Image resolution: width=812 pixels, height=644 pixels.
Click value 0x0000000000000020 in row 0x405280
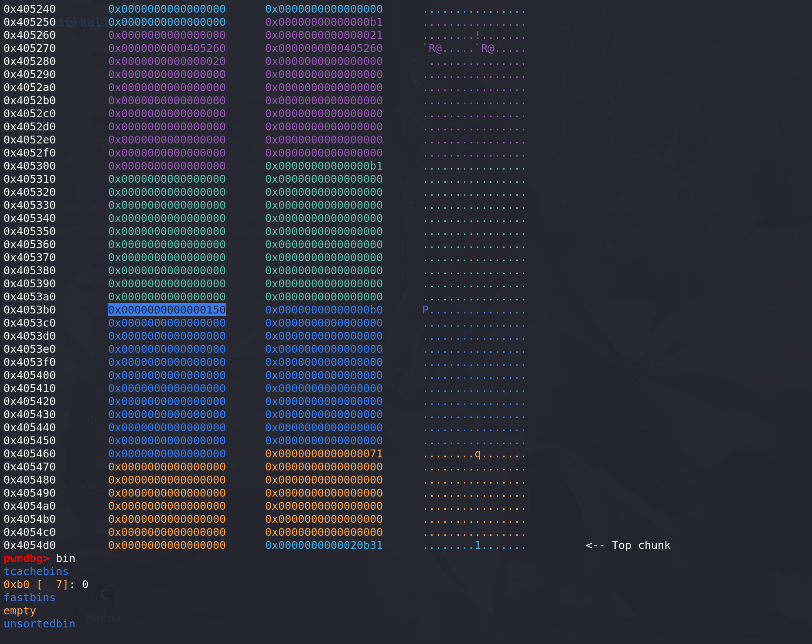pos(167,61)
